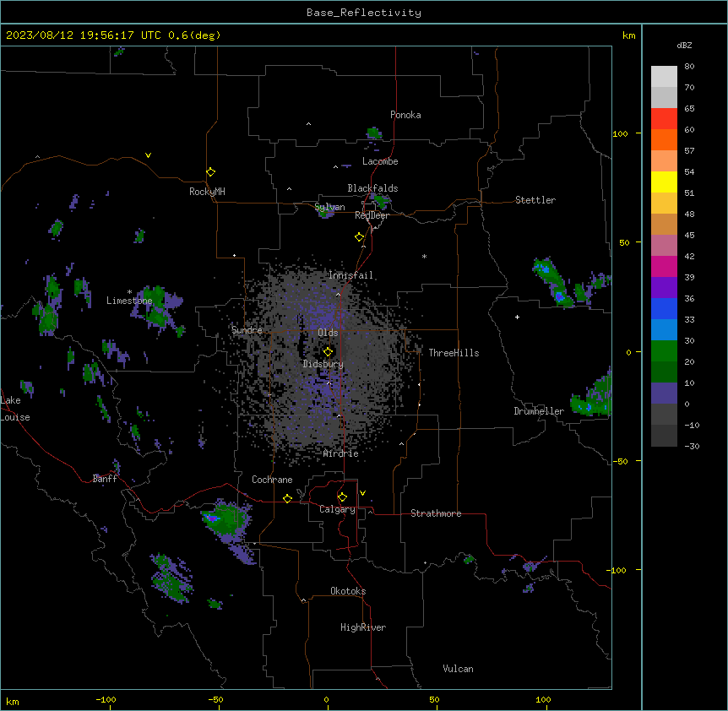This screenshot has width=728, height=711.
Task: Click the Limestone storm cell echo
Action: (x=158, y=307)
